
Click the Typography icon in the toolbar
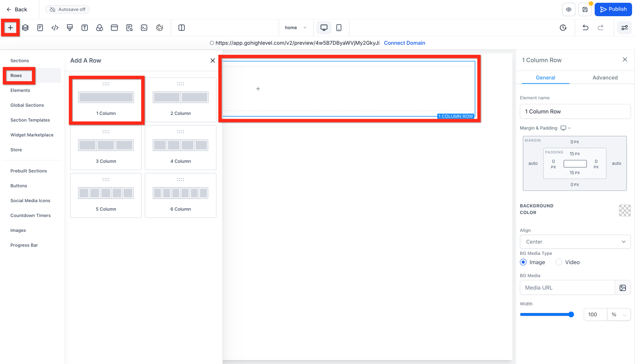pyautogui.click(x=85, y=28)
